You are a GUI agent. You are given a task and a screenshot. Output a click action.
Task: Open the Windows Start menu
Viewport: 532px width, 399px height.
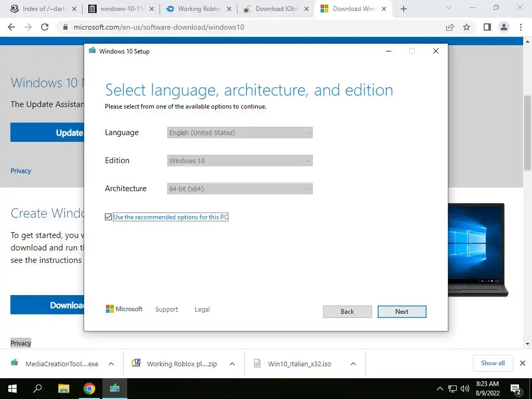click(x=12, y=389)
